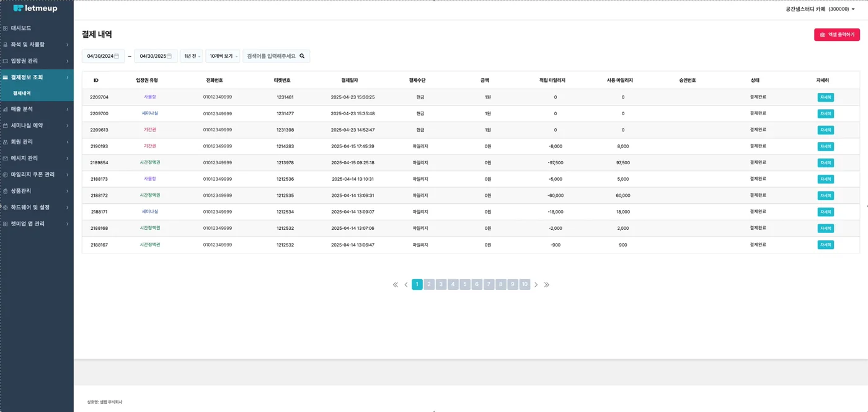Click the search magnifier icon
868x412 pixels.
(302, 56)
